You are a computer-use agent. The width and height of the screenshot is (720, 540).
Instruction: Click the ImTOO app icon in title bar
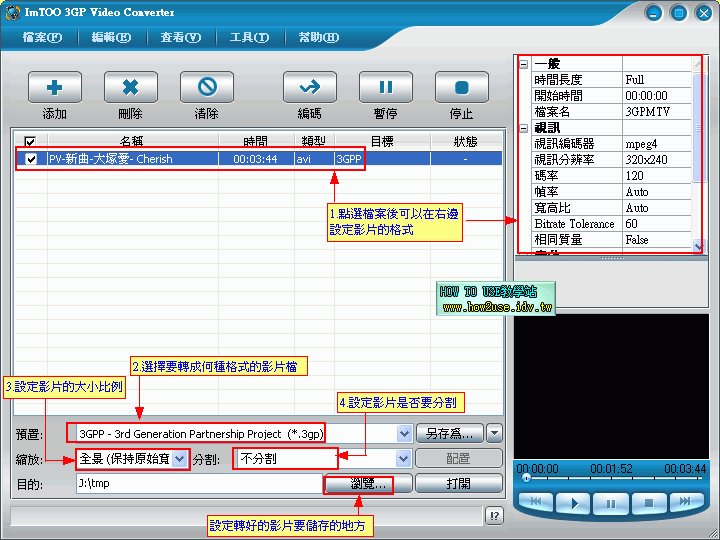point(12,12)
